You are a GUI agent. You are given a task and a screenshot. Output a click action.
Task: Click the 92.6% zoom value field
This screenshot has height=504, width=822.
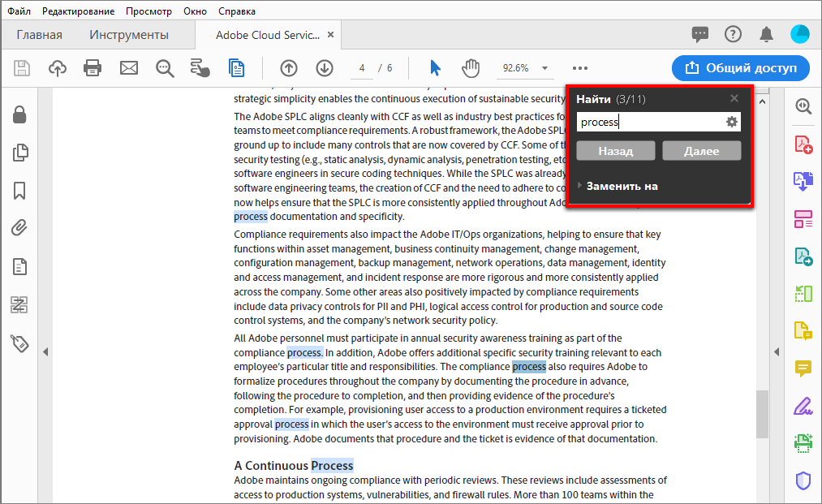click(516, 68)
